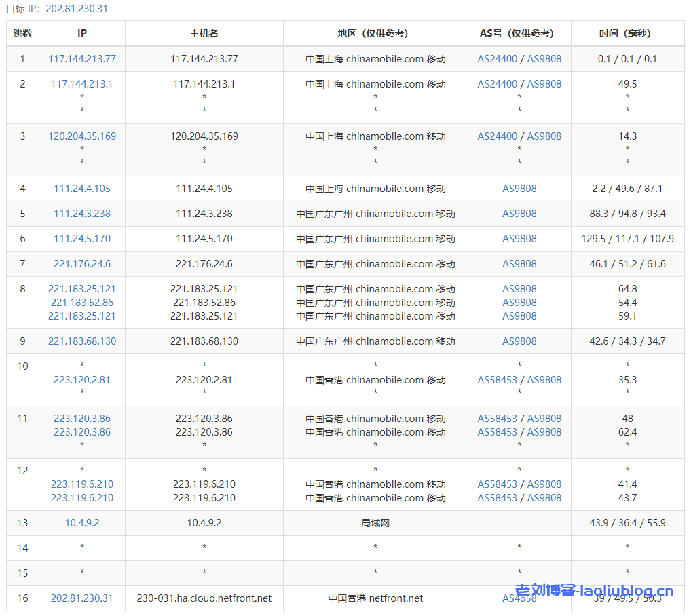Click the AS9808 link on hop 4
Image resolution: width=691 pixels, height=616 pixels.
point(519,189)
